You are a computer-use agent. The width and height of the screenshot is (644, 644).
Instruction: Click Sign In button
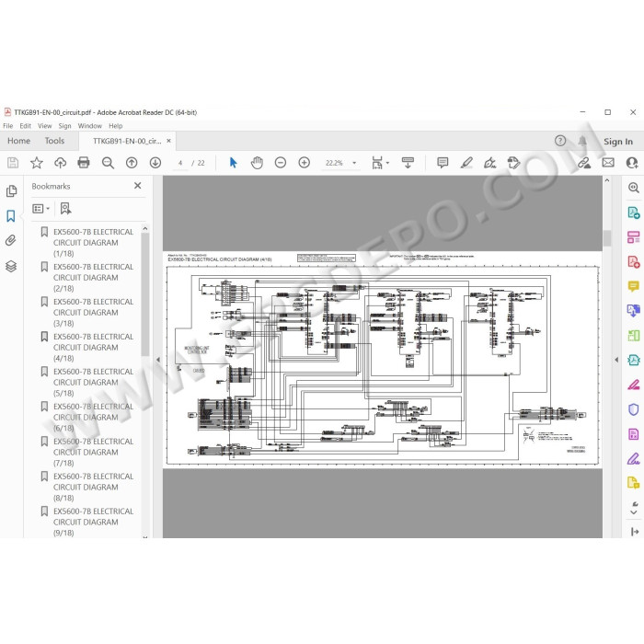pyautogui.click(x=618, y=142)
